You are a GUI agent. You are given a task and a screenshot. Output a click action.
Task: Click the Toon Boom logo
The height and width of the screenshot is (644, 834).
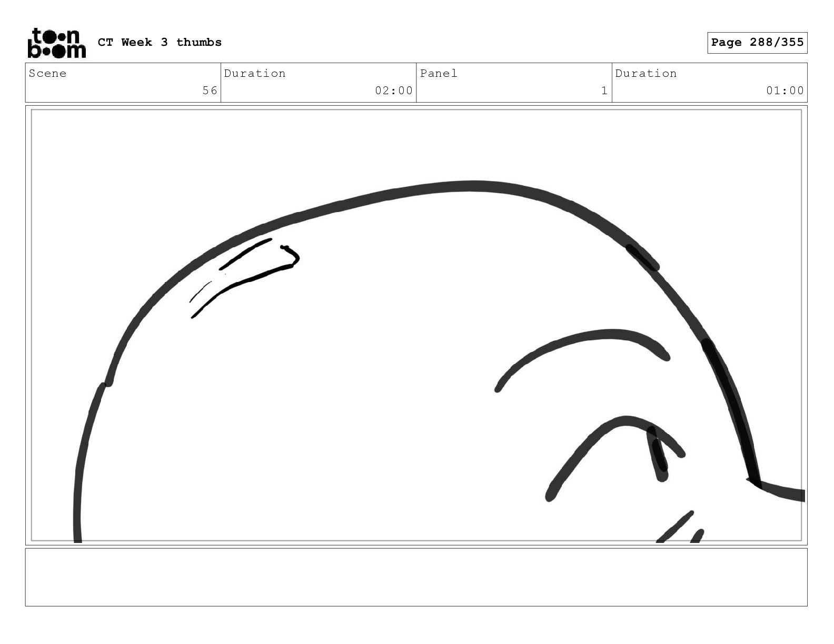56,43
